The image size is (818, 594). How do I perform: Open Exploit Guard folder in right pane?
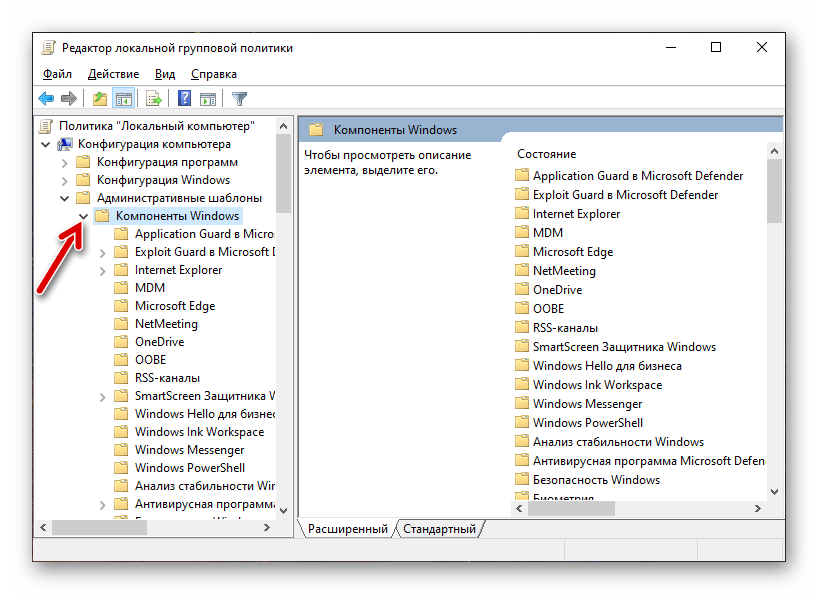point(625,195)
